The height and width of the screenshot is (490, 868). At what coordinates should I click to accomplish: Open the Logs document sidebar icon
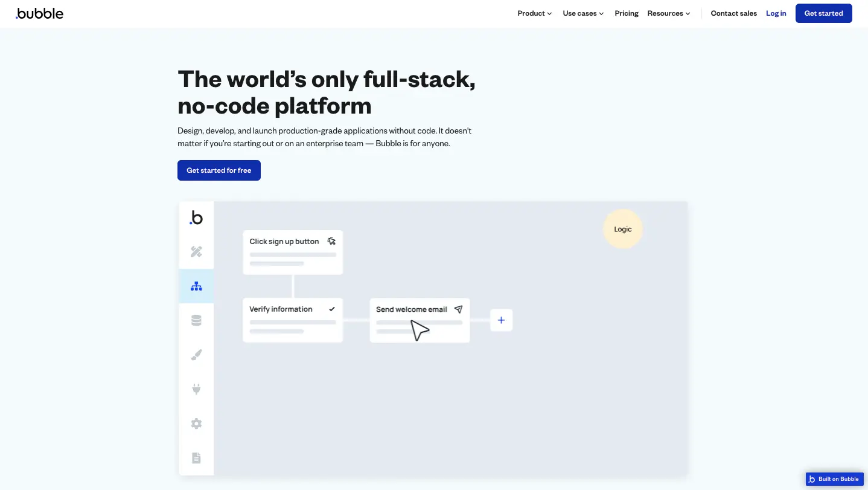pyautogui.click(x=196, y=458)
